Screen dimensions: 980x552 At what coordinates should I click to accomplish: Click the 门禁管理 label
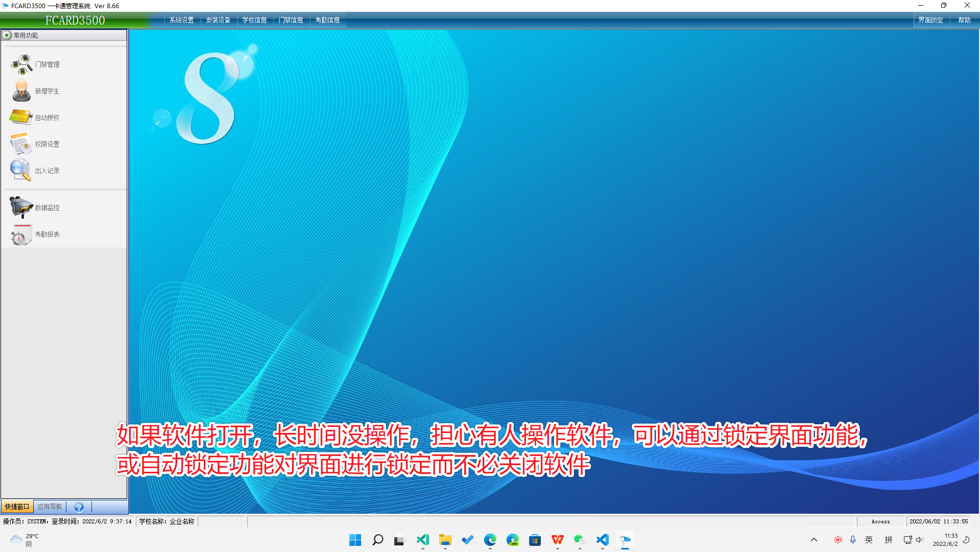coord(47,64)
